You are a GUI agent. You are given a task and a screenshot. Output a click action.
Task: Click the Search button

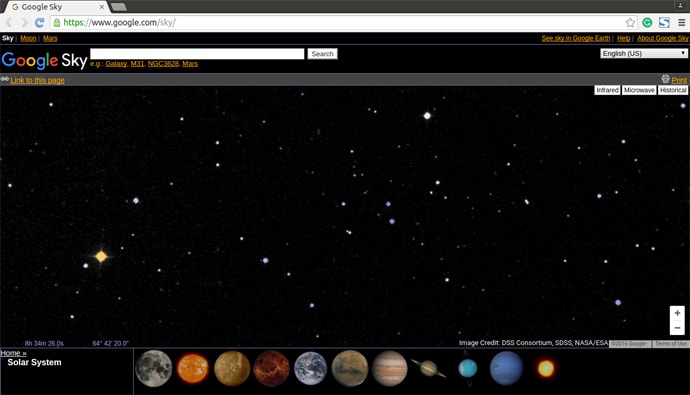click(323, 54)
